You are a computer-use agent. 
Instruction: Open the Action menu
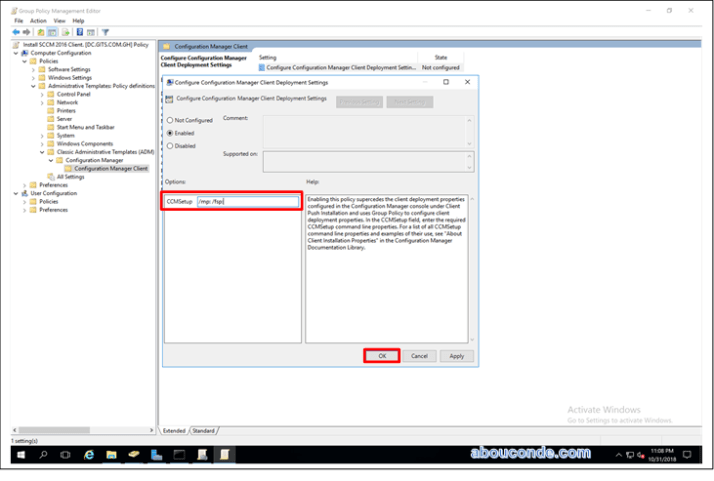(x=38, y=20)
